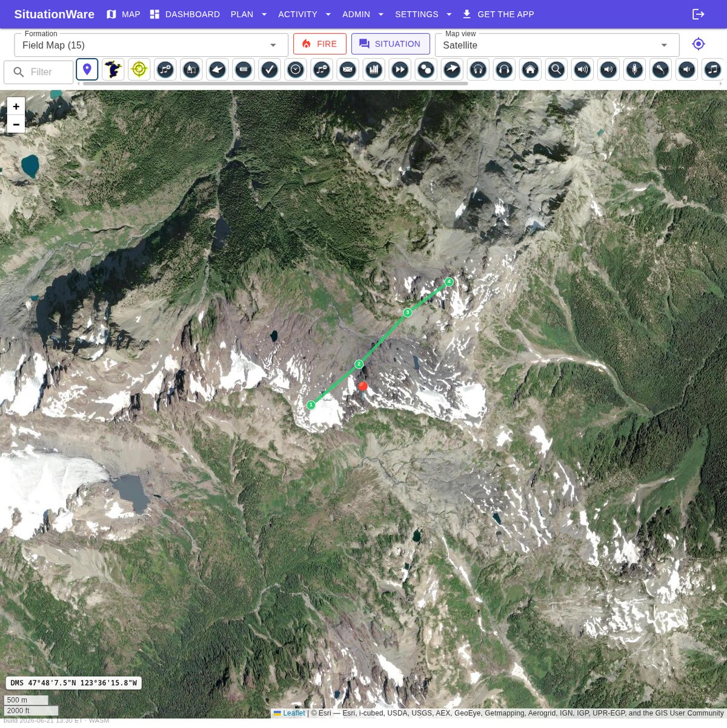Viewport: 727px width, 728px height.
Task: Click the studio microphone icon
Action: (634, 70)
